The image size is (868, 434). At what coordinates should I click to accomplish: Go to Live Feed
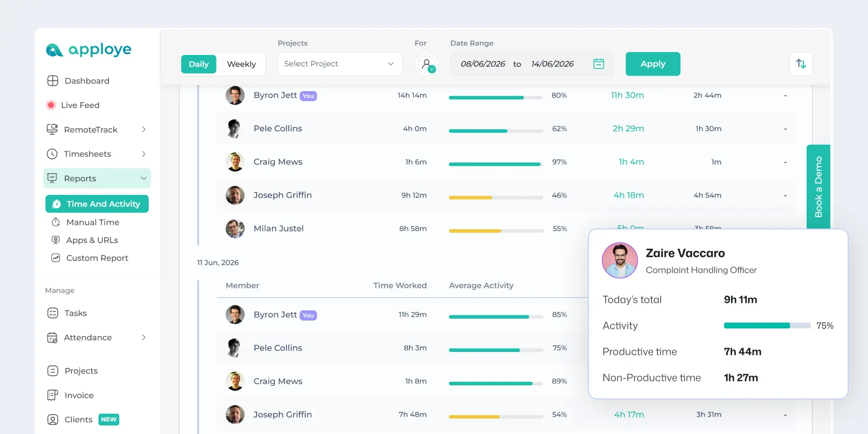point(80,105)
